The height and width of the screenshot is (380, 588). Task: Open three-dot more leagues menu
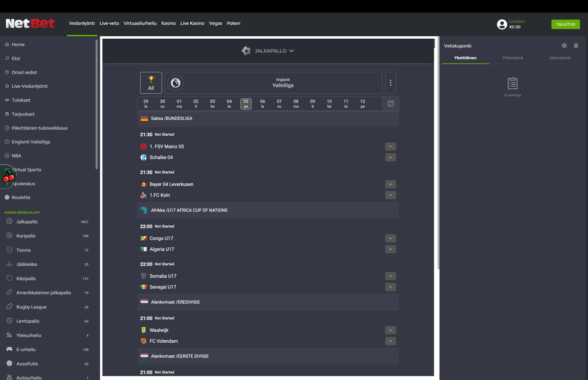click(x=390, y=83)
